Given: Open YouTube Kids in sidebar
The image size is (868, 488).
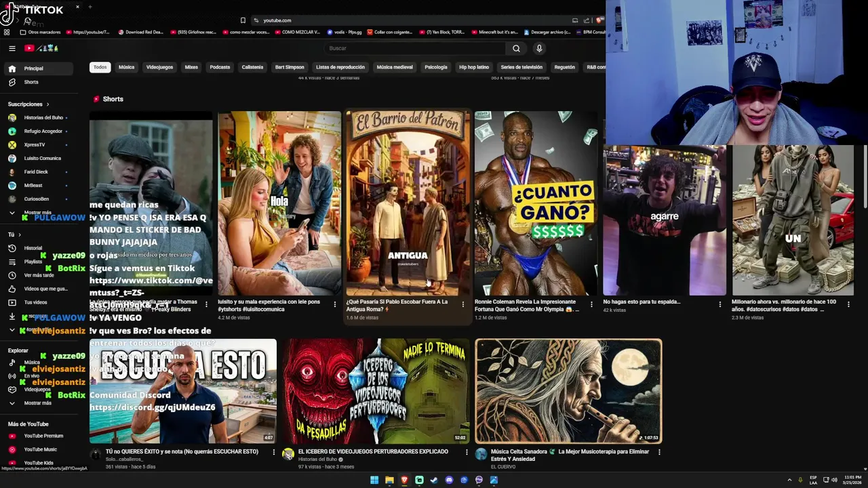Looking at the screenshot, I should point(39,463).
